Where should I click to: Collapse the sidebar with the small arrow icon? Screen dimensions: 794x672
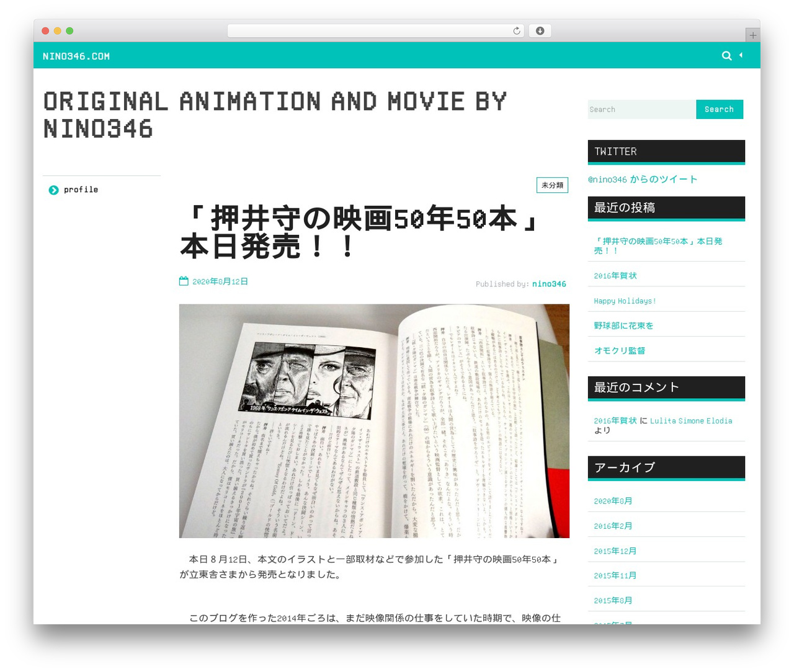coord(741,55)
